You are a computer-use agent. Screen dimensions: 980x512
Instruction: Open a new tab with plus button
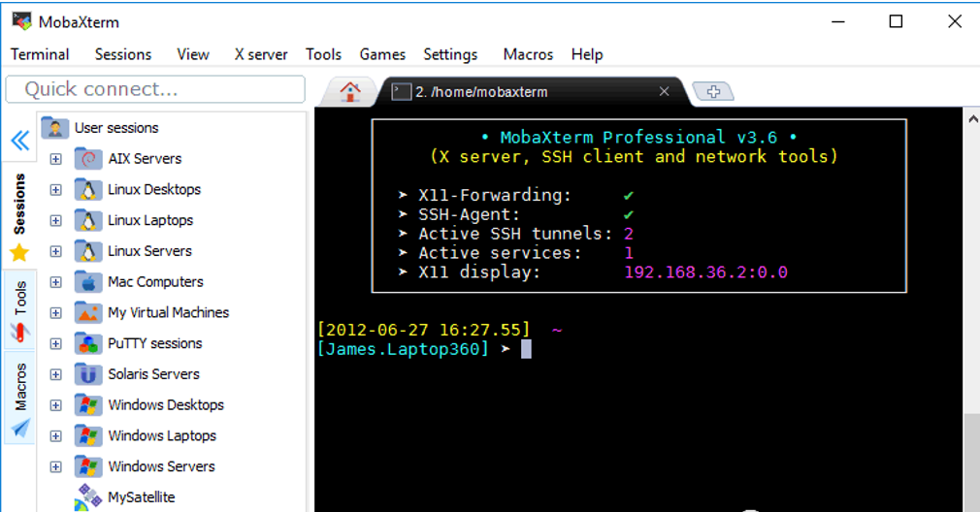point(714,91)
